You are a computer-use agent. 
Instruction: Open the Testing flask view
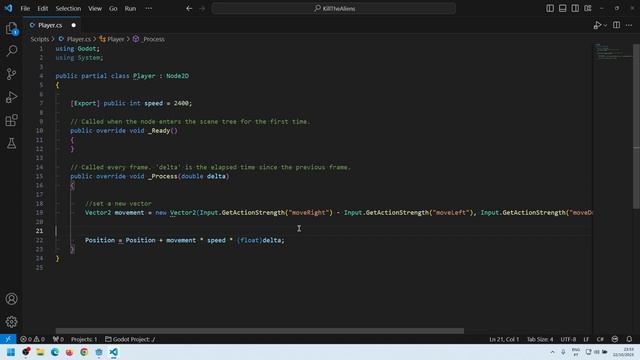11,143
